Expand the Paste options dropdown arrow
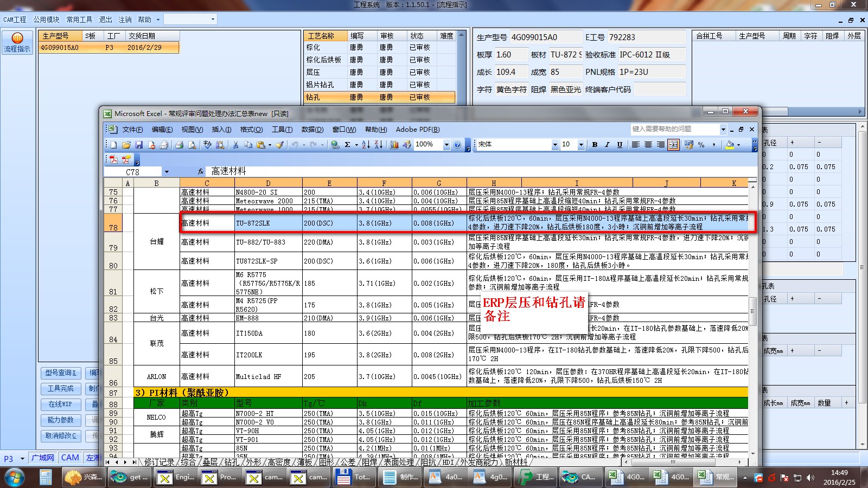 pyautogui.click(x=270, y=145)
